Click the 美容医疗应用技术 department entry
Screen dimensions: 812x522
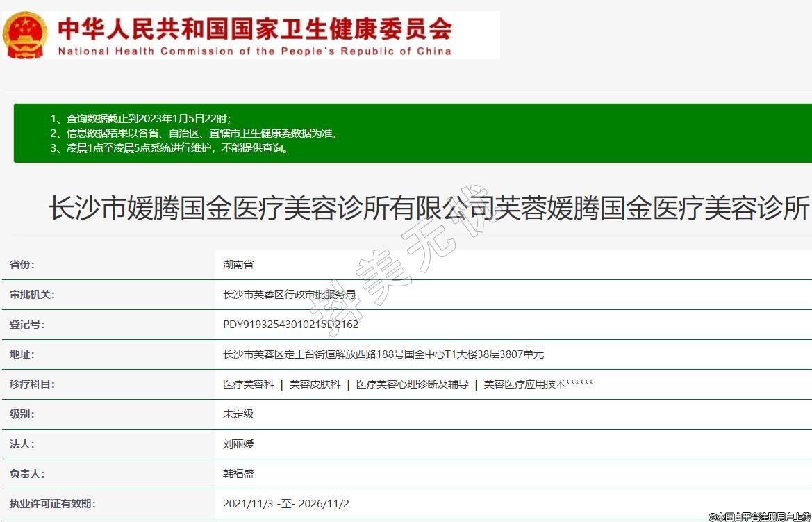point(538,384)
